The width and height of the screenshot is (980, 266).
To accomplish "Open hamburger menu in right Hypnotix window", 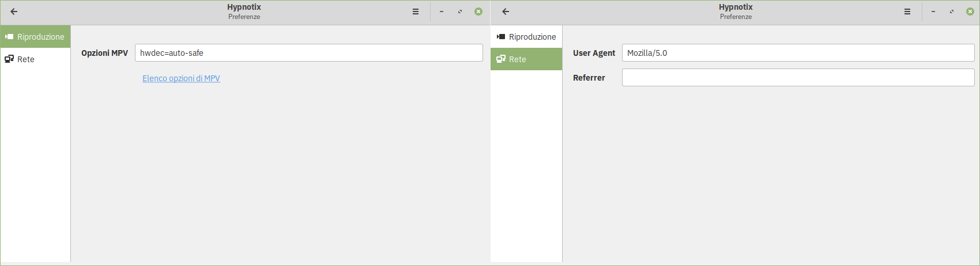I will [x=907, y=12].
